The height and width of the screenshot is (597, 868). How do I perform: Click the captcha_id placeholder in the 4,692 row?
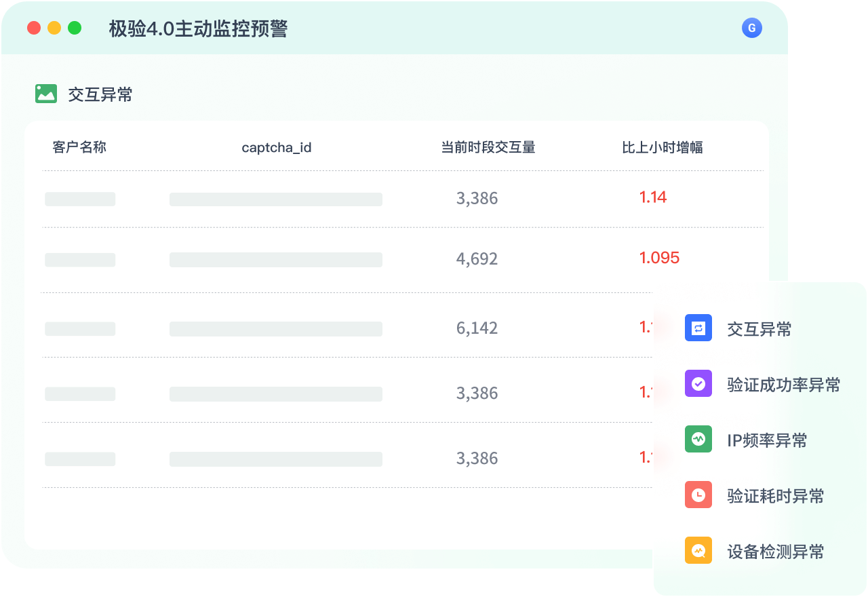point(276,260)
